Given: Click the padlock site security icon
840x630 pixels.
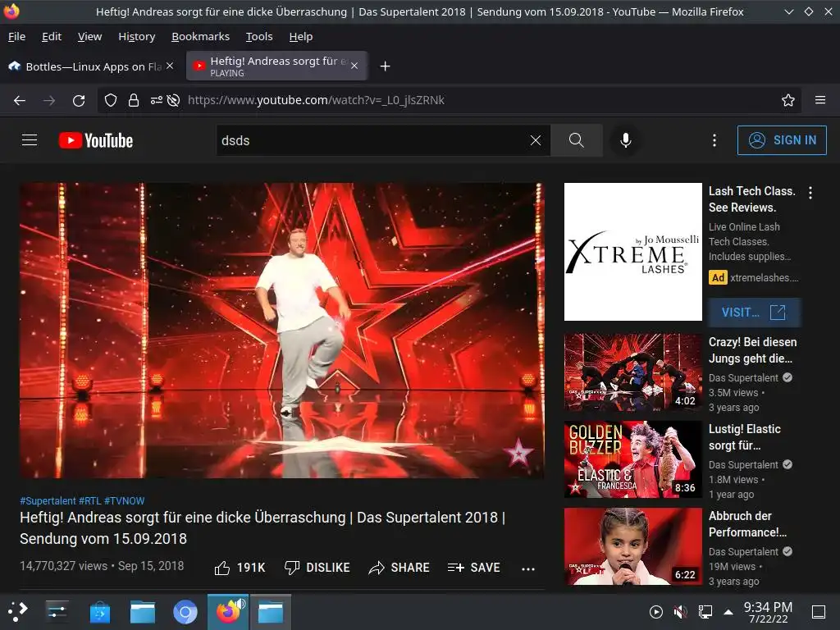Looking at the screenshot, I should click(x=134, y=100).
